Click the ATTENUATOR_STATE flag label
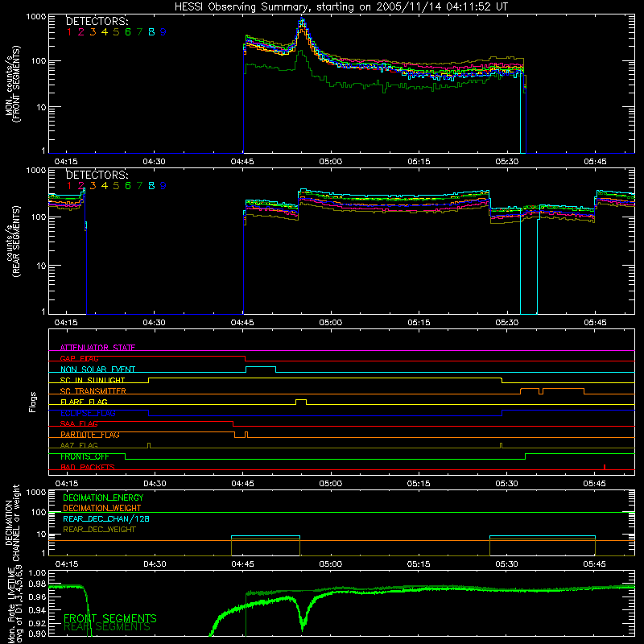 point(97,348)
